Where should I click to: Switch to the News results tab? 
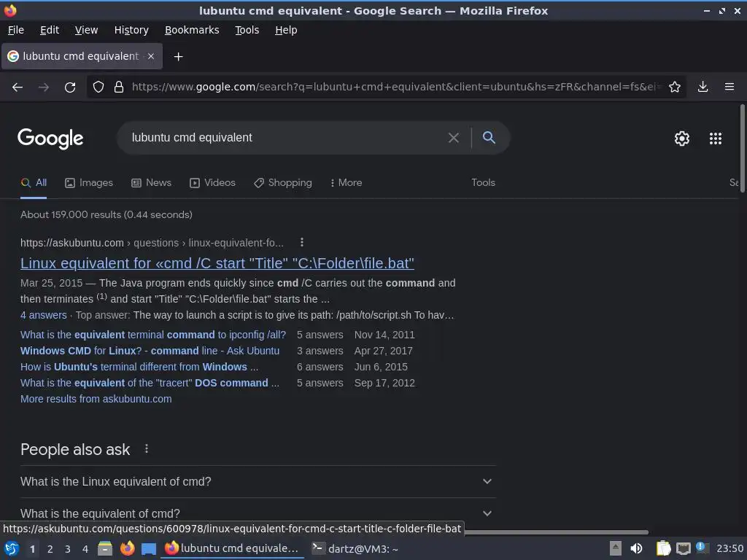pos(152,183)
